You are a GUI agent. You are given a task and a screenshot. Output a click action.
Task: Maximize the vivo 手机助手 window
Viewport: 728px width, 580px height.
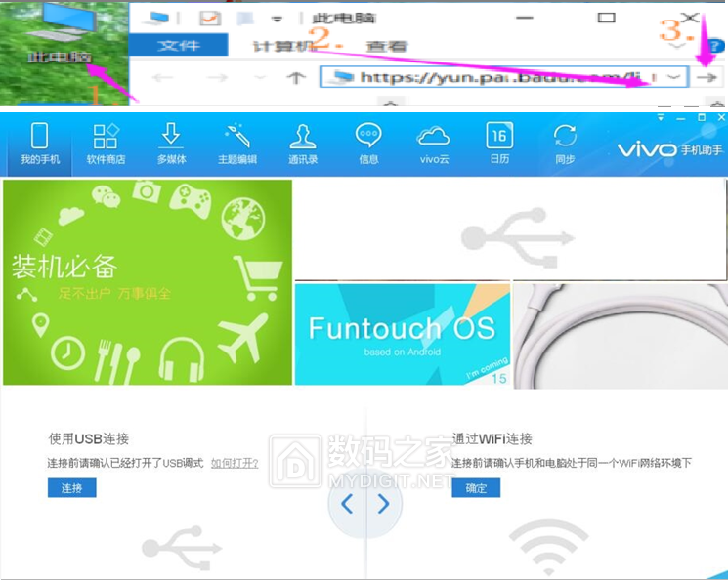point(702,117)
